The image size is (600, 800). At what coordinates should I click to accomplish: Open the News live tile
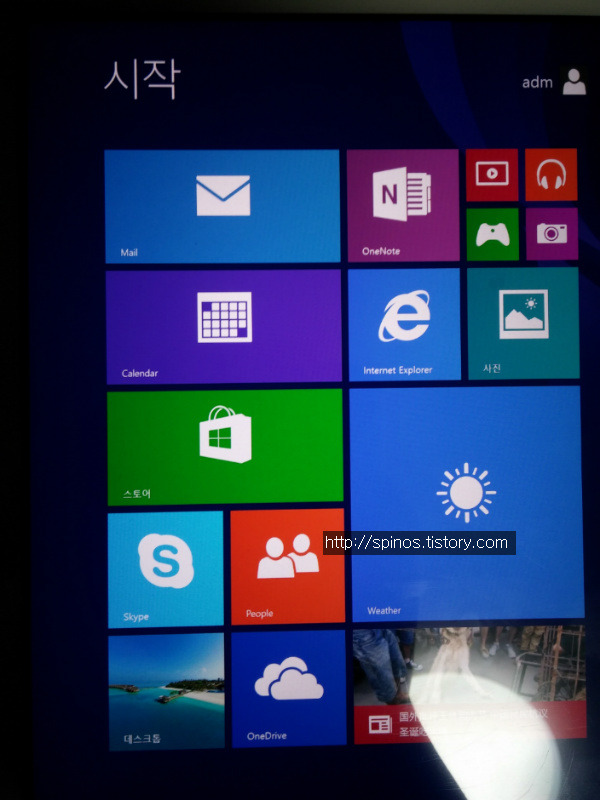tap(469, 685)
